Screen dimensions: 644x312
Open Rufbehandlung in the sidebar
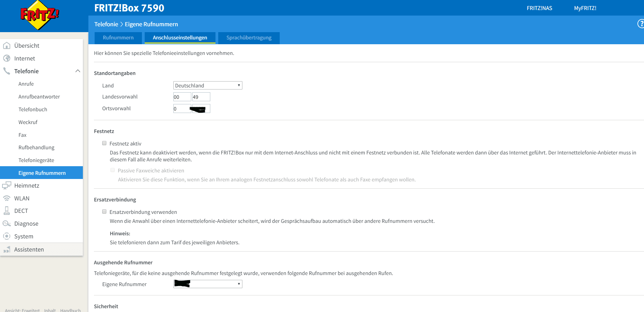[37, 148]
